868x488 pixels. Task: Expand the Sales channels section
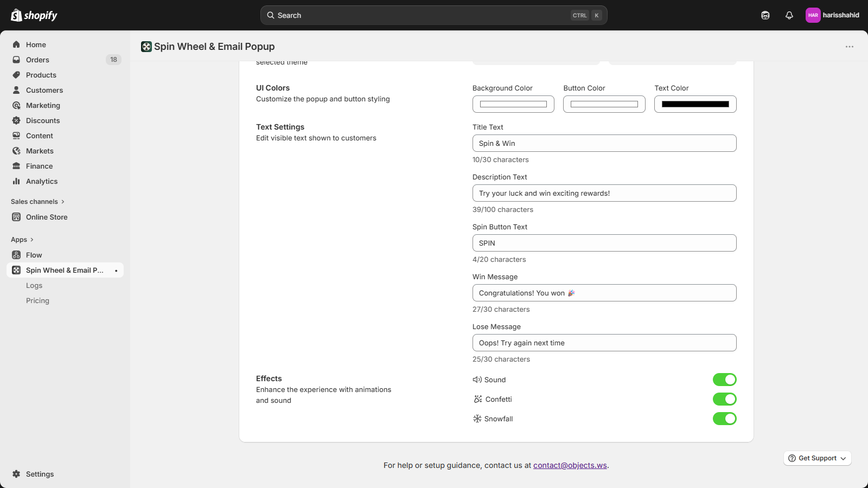click(37, 202)
